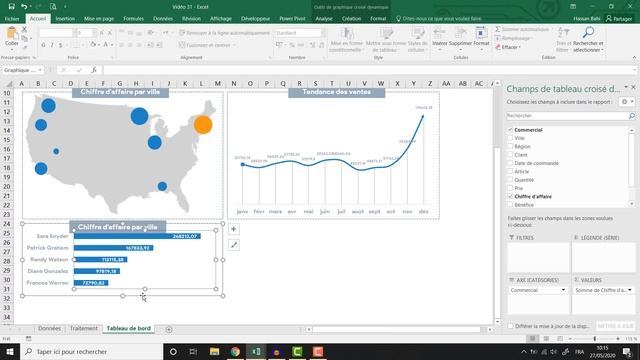The image size is (640, 360).
Task: Click the font color A icon
Action: (106, 45)
